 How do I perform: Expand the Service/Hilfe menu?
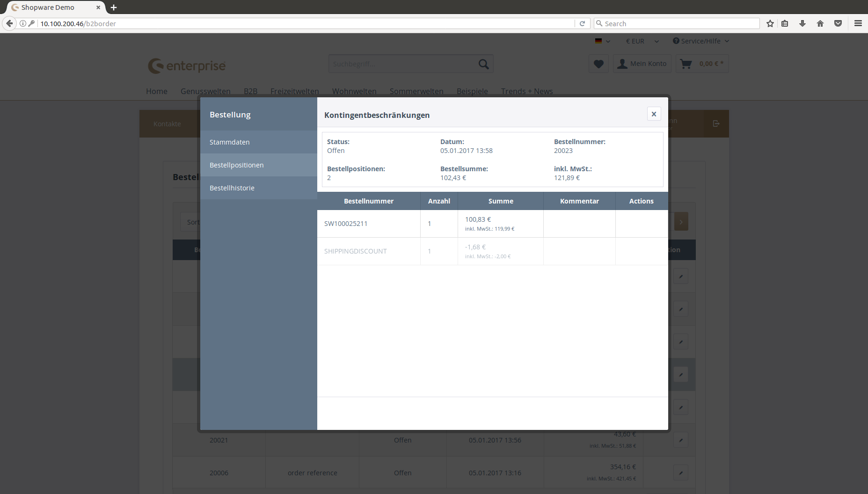coord(700,41)
